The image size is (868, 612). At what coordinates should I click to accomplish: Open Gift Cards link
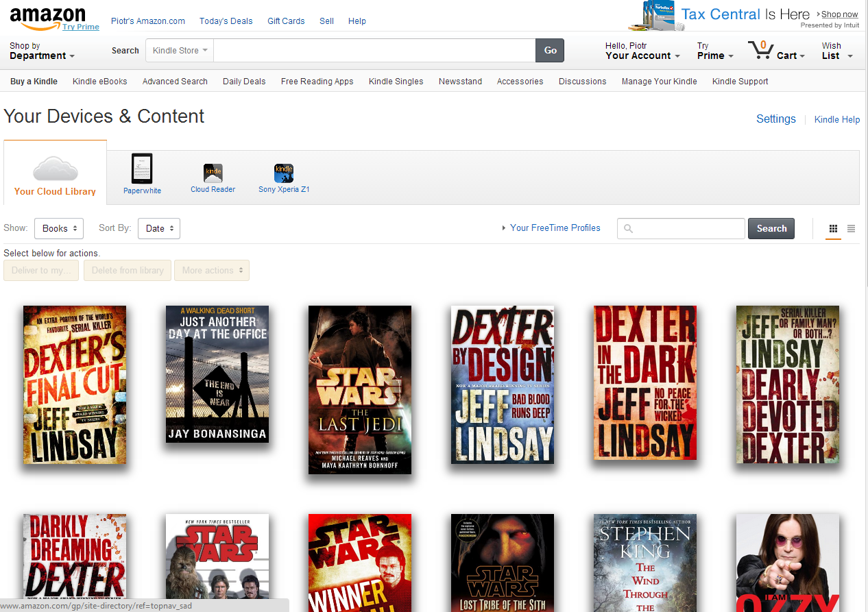tap(286, 21)
